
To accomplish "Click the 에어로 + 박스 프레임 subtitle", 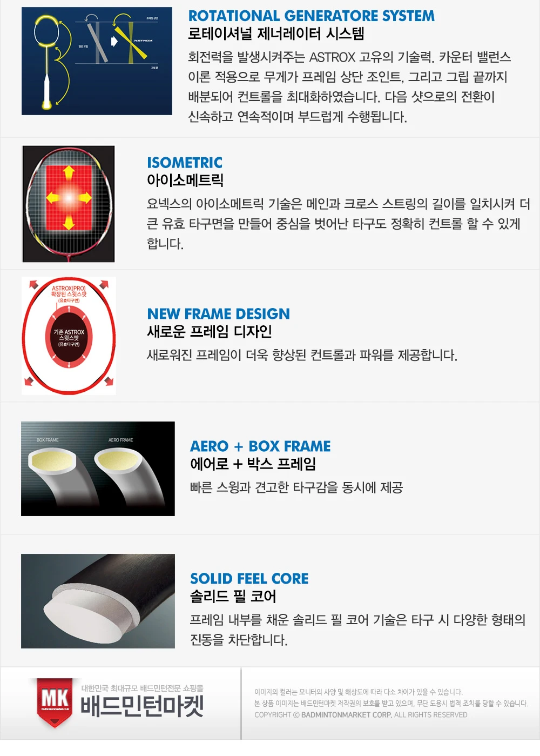I will click(x=253, y=464).
